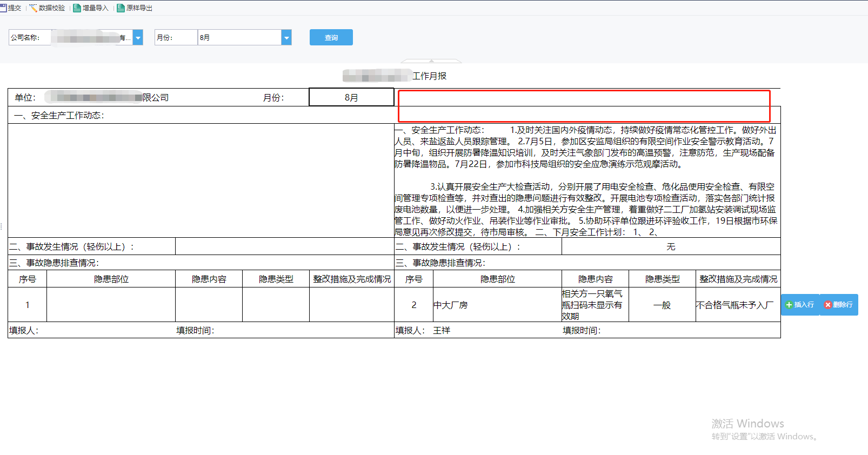The width and height of the screenshot is (868, 455).
Task: Click the empty accident cell in the left table
Action: [x=285, y=246]
